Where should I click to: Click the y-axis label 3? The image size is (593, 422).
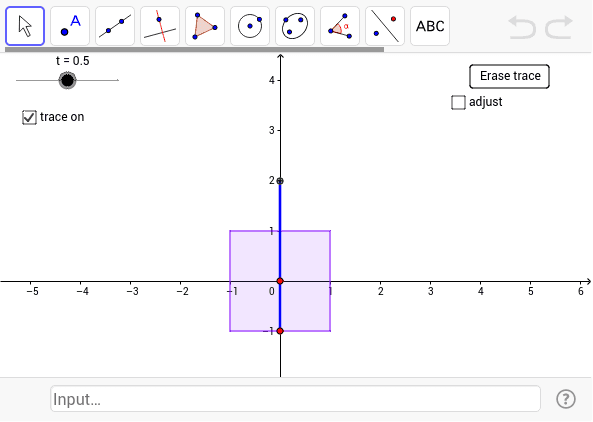click(x=272, y=130)
